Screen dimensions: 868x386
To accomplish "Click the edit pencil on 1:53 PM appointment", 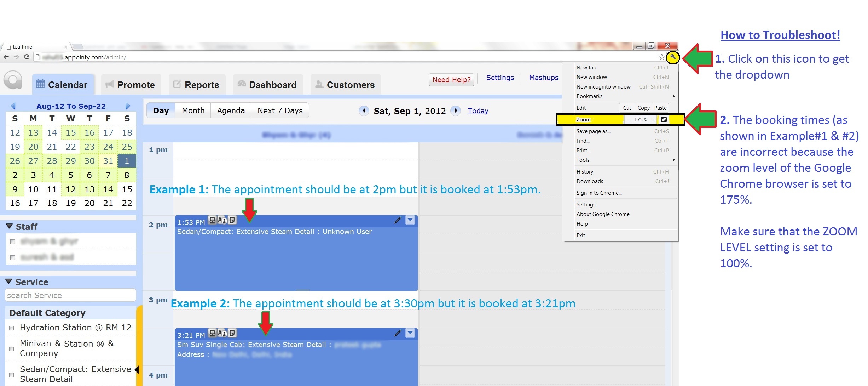I will [398, 220].
